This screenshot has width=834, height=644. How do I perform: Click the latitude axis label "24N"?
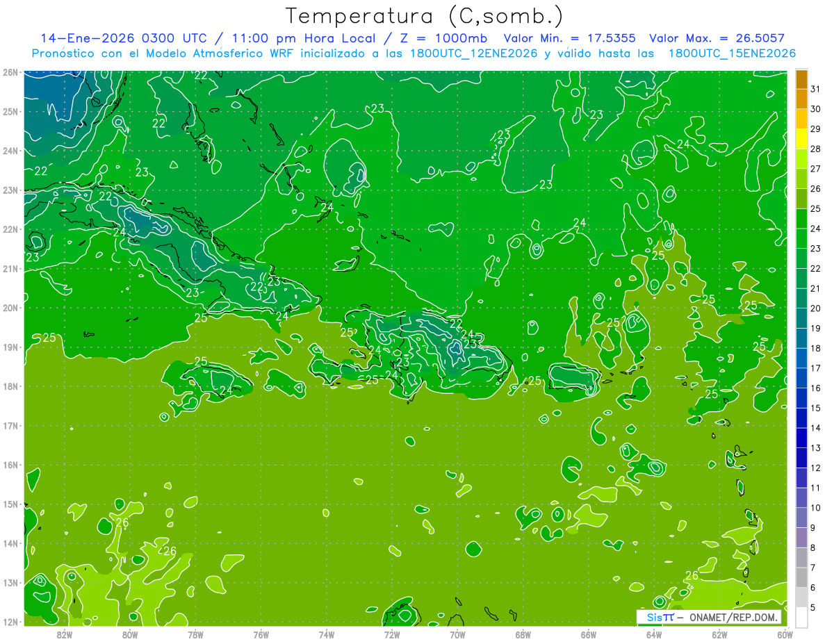(10, 151)
